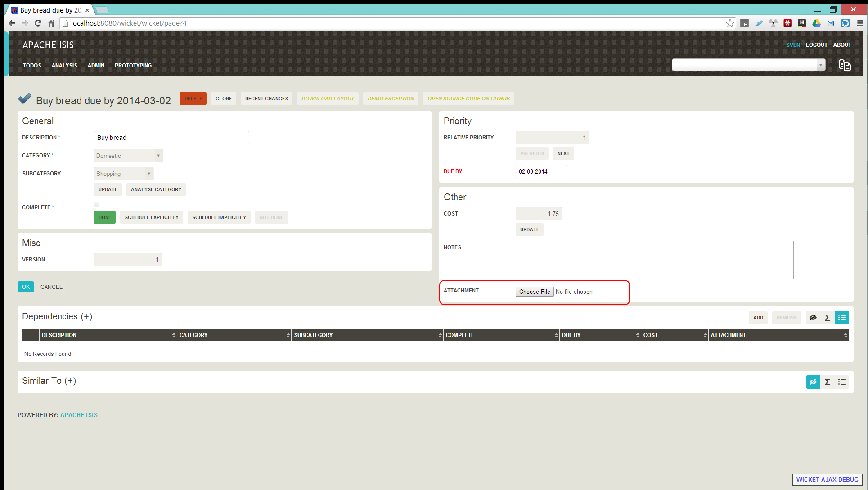This screenshot has width=868, height=490.
Task: Open the Category dropdown showing Domestic
Action: [x=128, y=156]
